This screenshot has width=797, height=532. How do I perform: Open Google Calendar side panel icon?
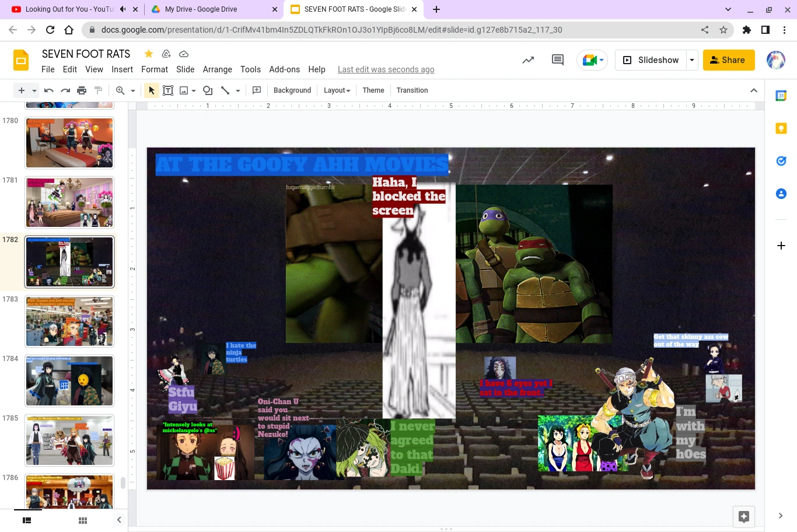tap(781, 96)
